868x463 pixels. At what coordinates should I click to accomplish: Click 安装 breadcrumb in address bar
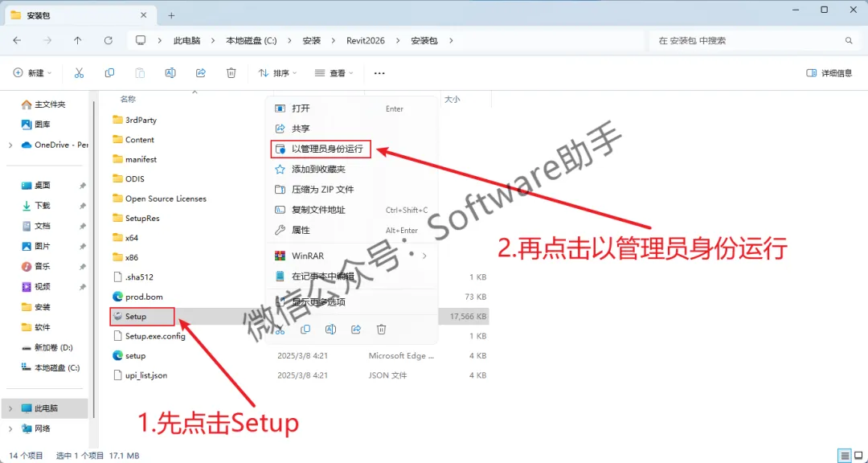[312, 40]
